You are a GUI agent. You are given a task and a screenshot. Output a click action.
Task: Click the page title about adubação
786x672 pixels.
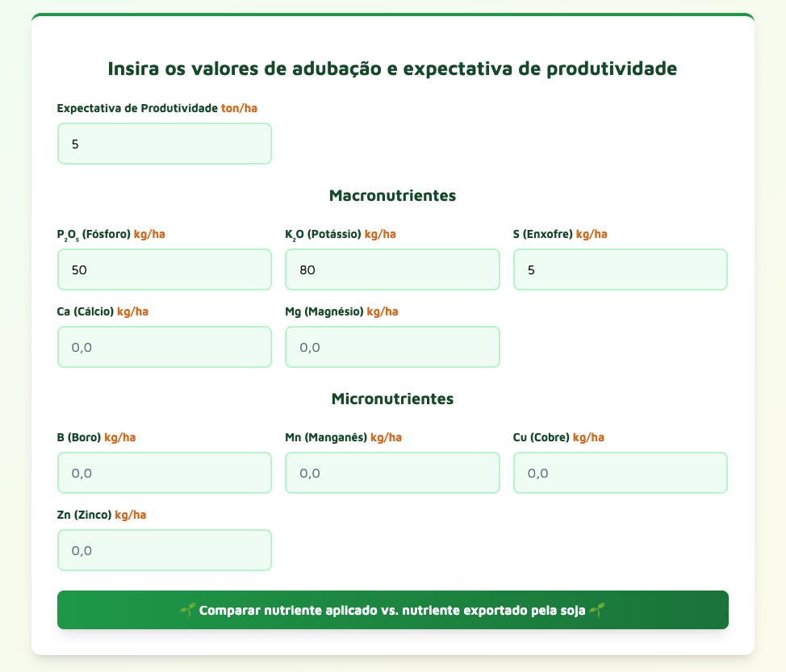tap(392, 69)
